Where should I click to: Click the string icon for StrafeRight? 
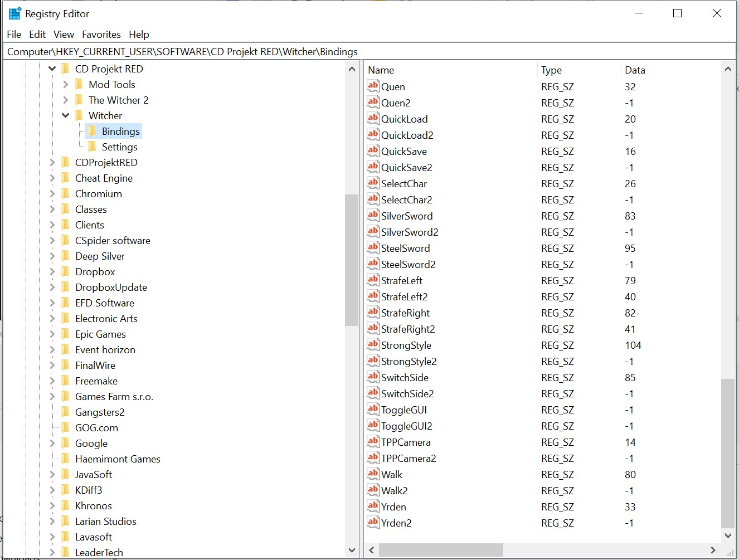coord(373,312)
